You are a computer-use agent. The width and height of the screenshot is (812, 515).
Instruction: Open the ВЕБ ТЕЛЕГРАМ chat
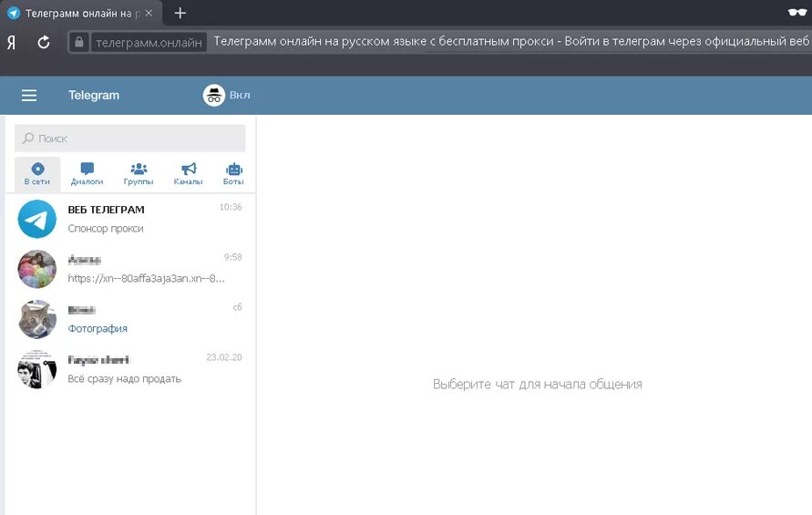(130, 219)
